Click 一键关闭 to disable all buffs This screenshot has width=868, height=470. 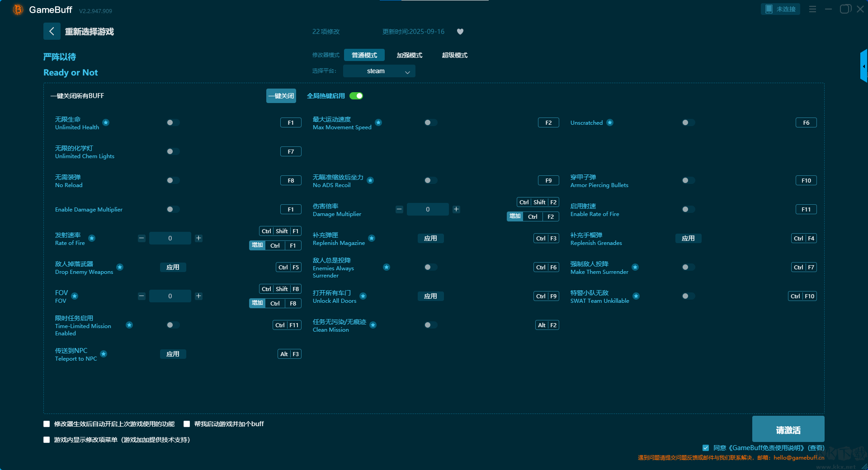tap(281, 96)
